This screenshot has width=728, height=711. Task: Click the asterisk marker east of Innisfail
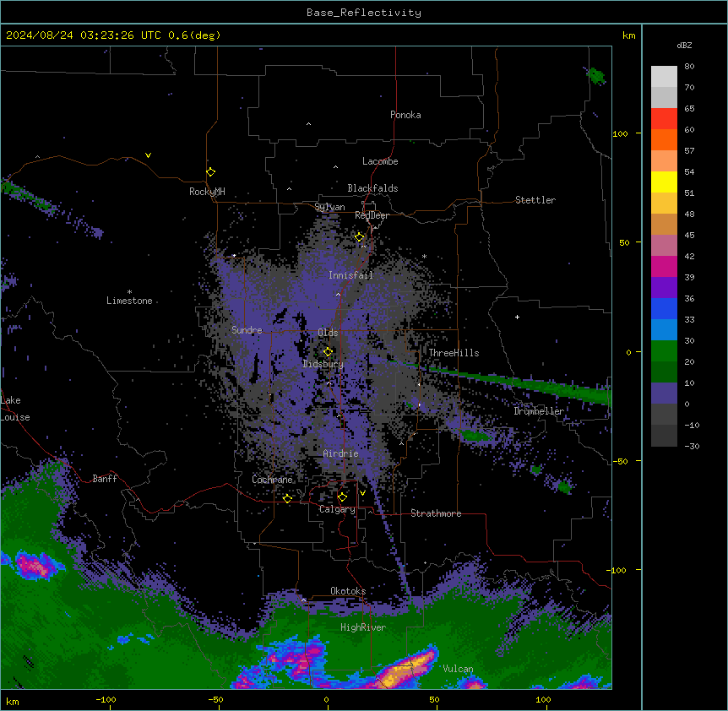click(x=424, y=256)
